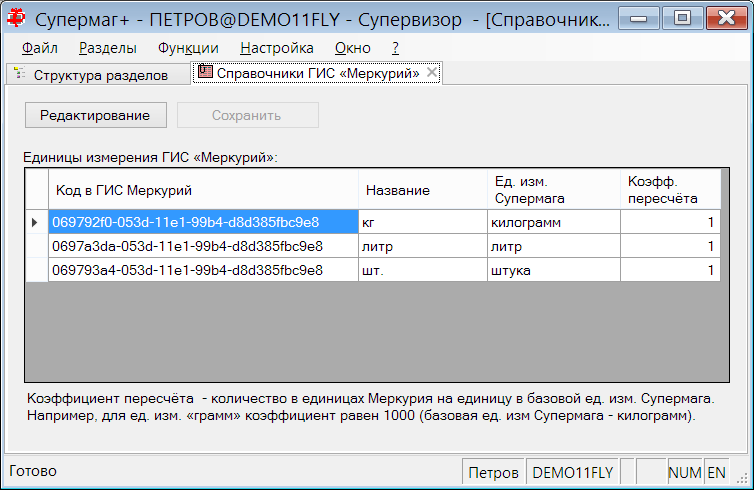
Task: Click the Супермаг+ application icon in title bar
Action: [16, 18]
